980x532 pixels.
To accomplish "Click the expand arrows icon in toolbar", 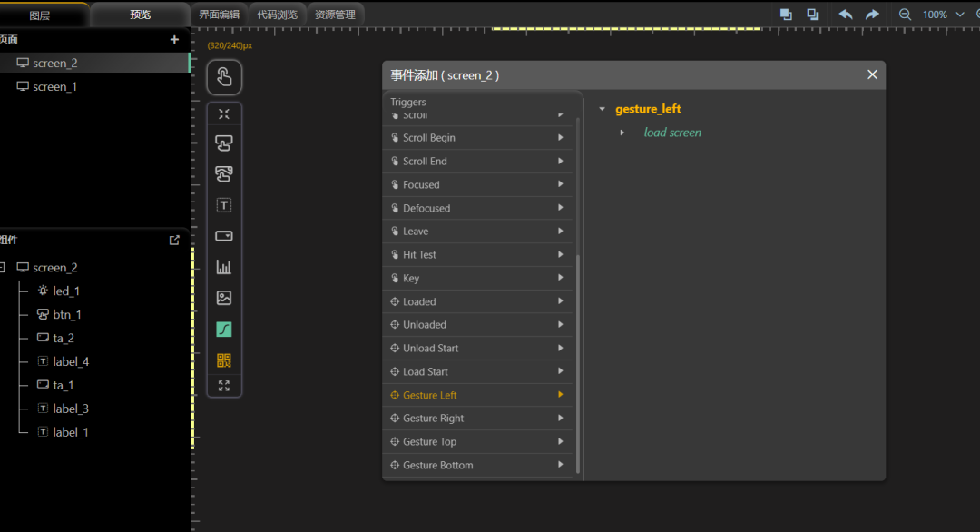I will coord(224,386).
